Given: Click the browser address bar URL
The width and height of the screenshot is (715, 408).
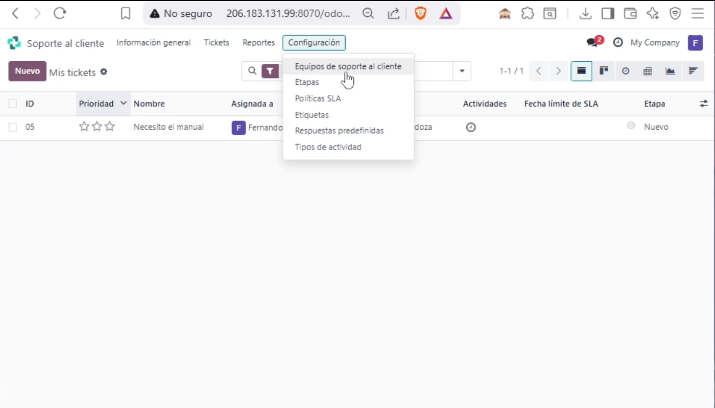Looking at the screenshot, I should tap(288, 14).
